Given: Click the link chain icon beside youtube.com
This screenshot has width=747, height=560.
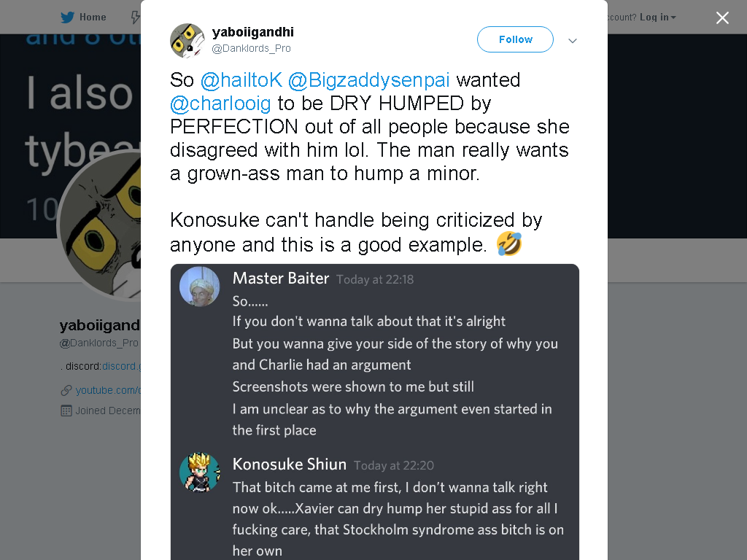Looking at the screenshot, I should pos(66,391).
